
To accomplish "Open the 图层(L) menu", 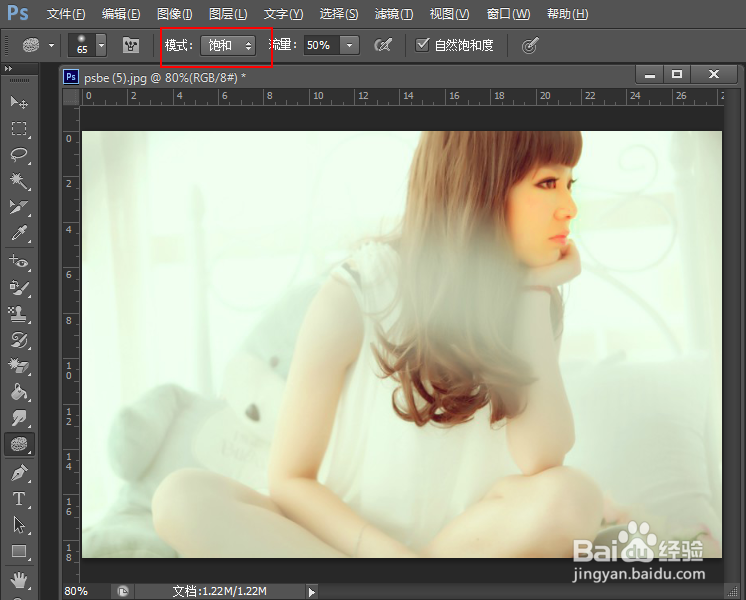I will (x=228, y=14).
